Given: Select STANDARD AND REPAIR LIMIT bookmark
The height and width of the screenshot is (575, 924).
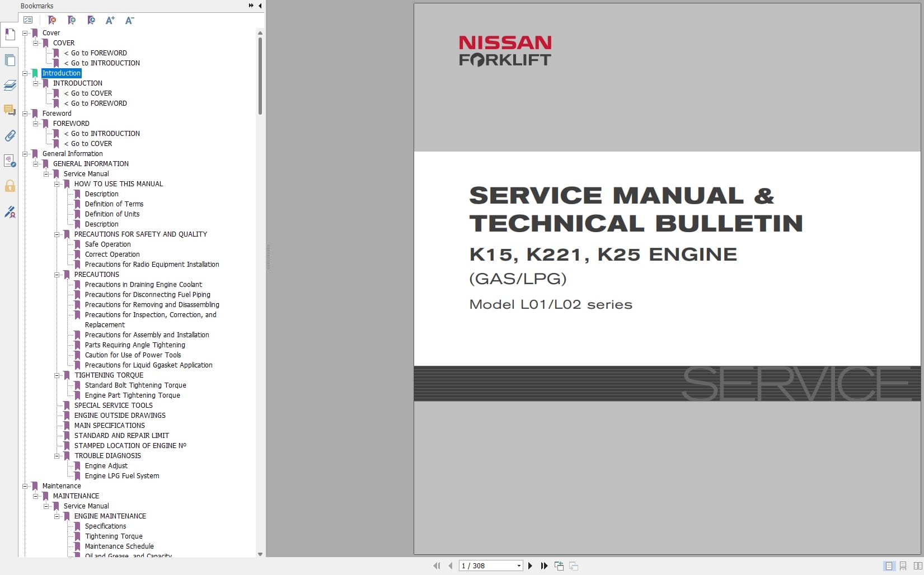Looking at the screenshot, I should coord(121,436).
